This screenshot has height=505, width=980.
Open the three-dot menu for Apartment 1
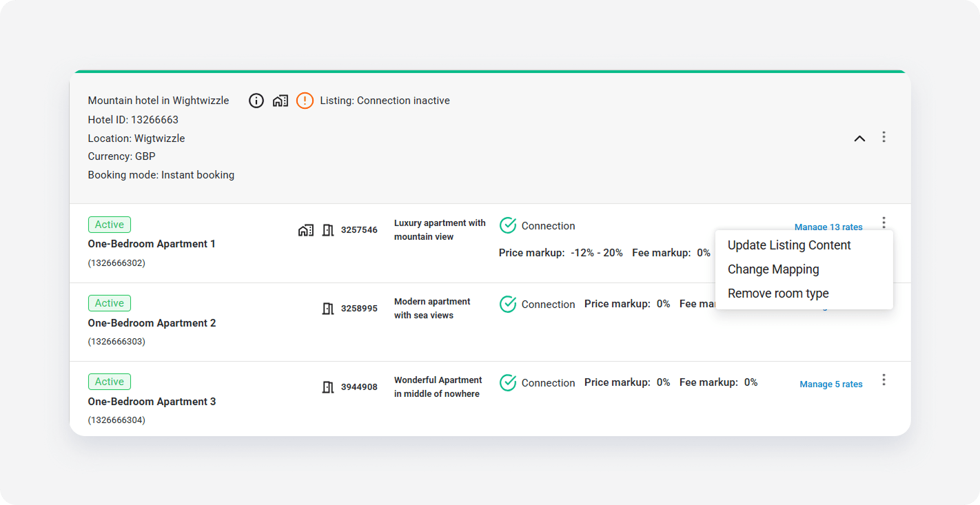pos(884,223)
